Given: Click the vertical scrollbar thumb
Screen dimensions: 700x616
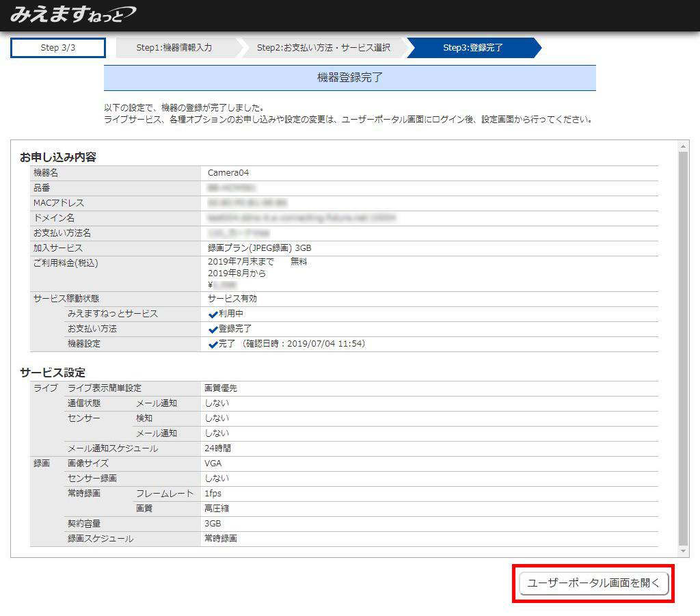Looking at the screenshot, I should 684,342.
